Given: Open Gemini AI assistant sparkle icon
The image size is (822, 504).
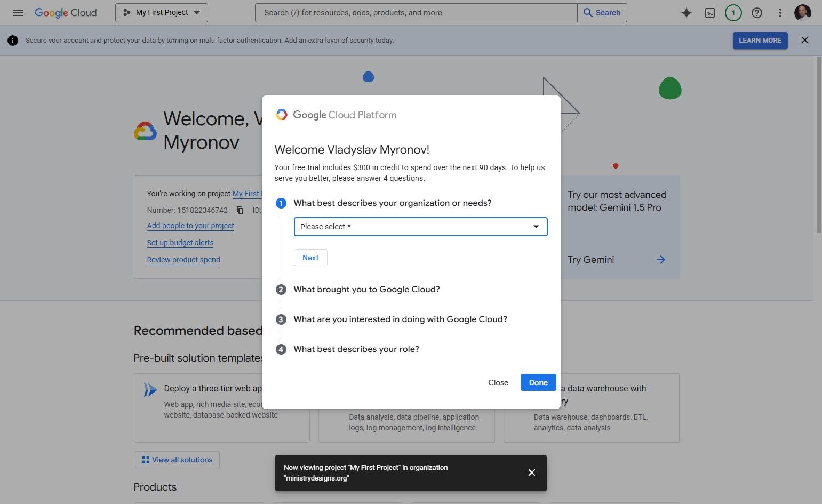Looking at the screenshot, I should [687, 13].
